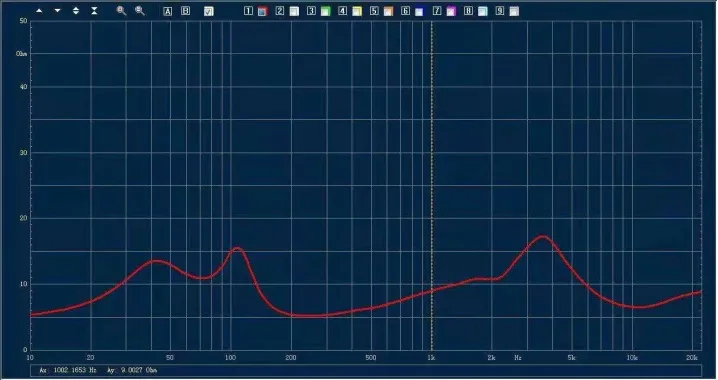Select cursor A button
718x380 pixels.
point(168,11)
